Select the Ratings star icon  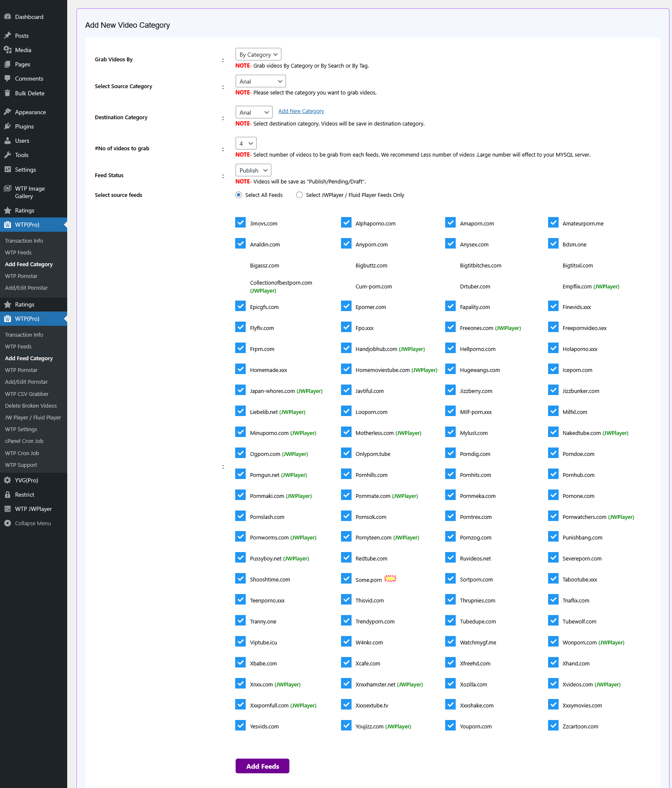tap(8, 210)
